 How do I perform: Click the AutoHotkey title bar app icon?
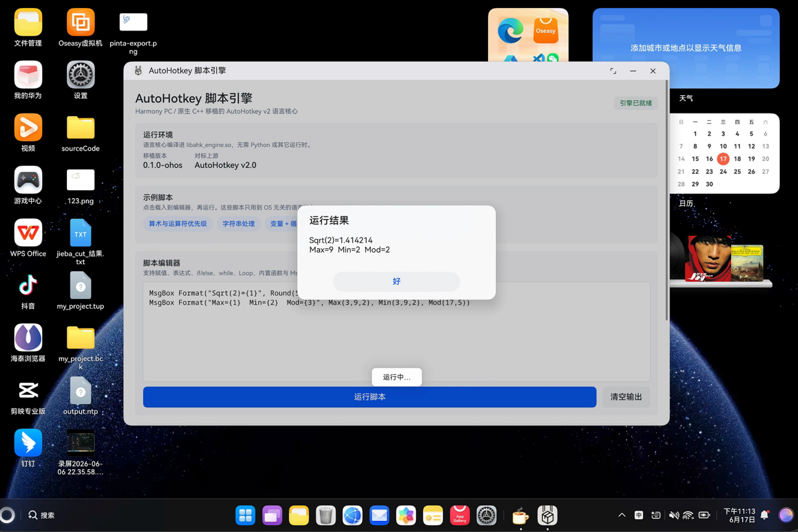click(138, 71)
